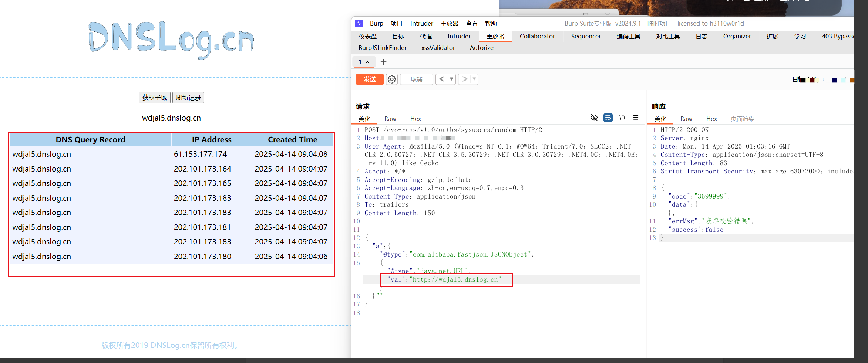
Task: Switch to the Sequencer tab
Action: 586,36
